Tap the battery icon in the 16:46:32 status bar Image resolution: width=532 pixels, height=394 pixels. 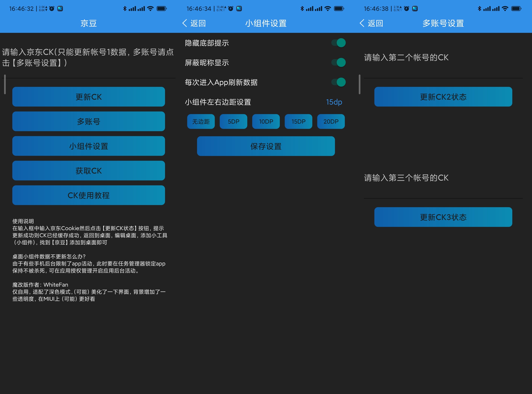(162, 9)
